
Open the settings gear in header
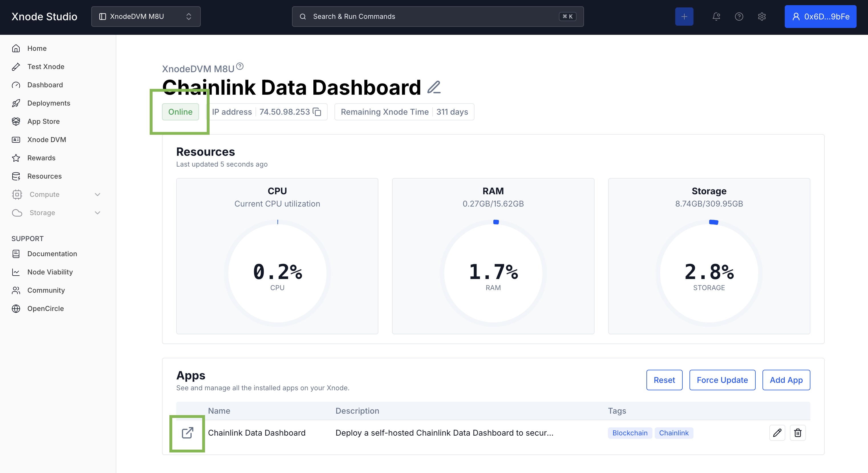[762, 17]
